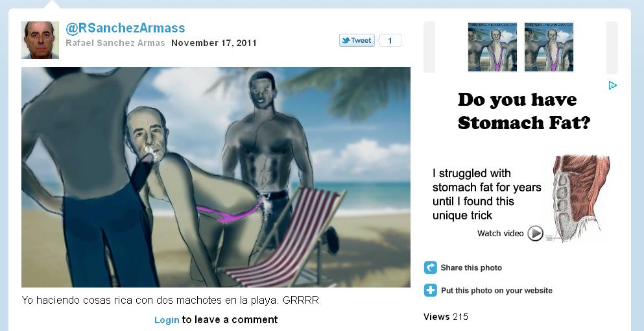This screenshot has height=331, width=644.
Task: Click the Tweet button's bird icon
Action: pos(346,40)
